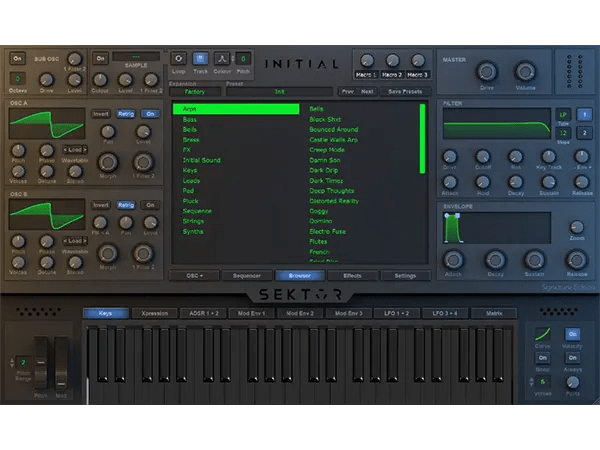Toggle the sample Loop icon button
The width and height of the screenshot is (600, 450).
pyautogui.click(x=178, y=59)
